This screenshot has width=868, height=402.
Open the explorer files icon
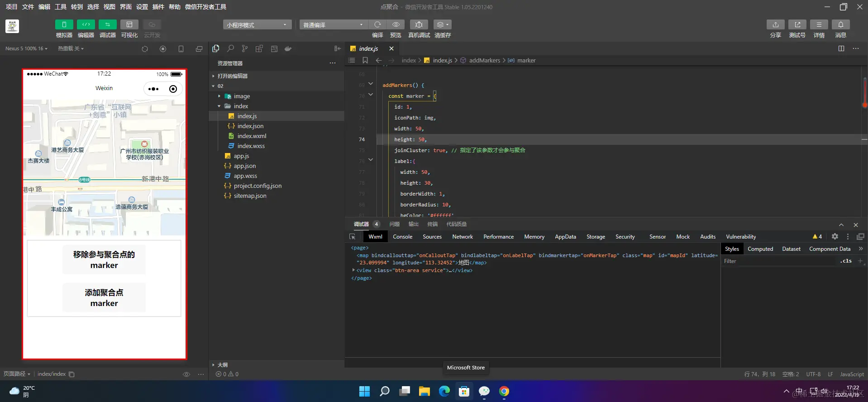(x=216, y=48)
